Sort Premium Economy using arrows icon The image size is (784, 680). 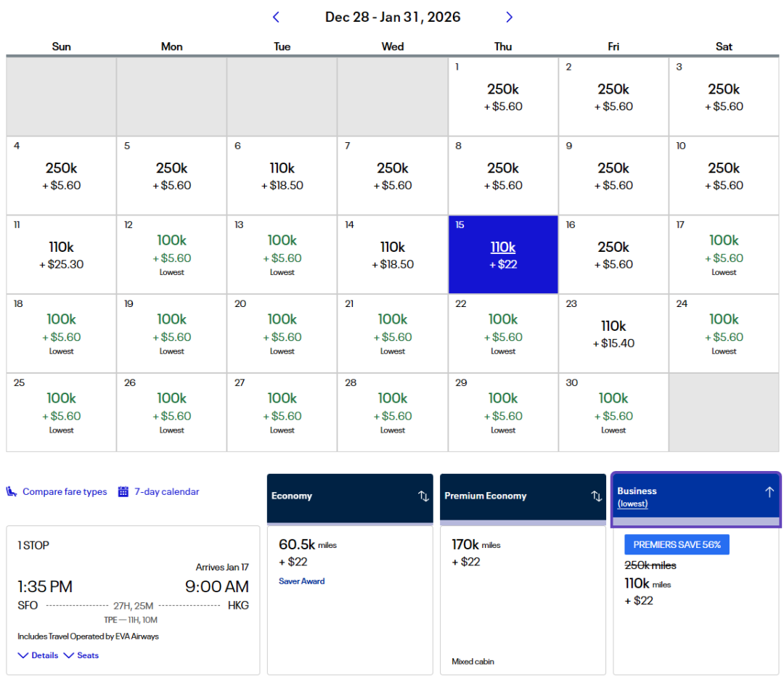pos(596,496)
